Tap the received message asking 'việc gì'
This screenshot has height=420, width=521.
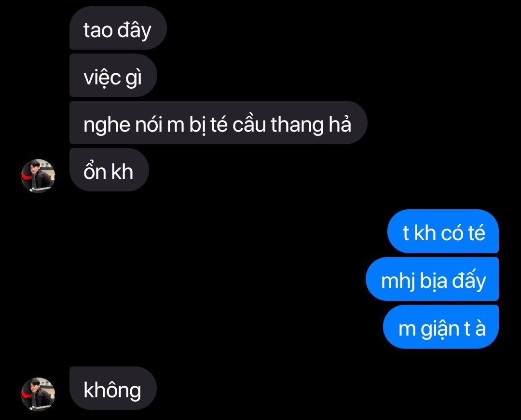[x=113, y=75]
